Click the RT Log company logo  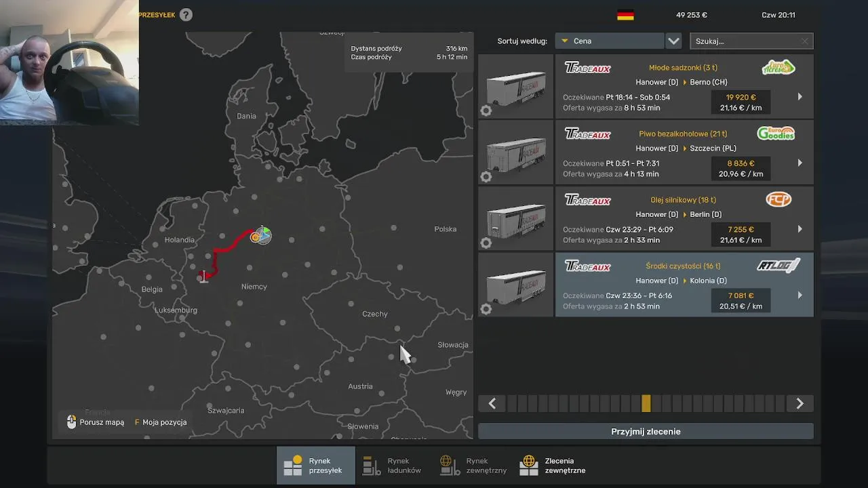[x=778, y=266]
